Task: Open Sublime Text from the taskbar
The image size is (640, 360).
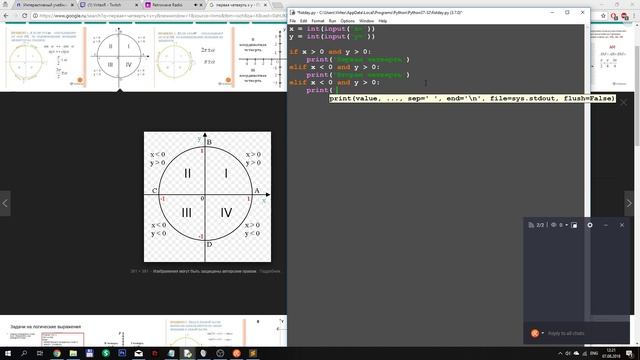Action: click(253, 353)
